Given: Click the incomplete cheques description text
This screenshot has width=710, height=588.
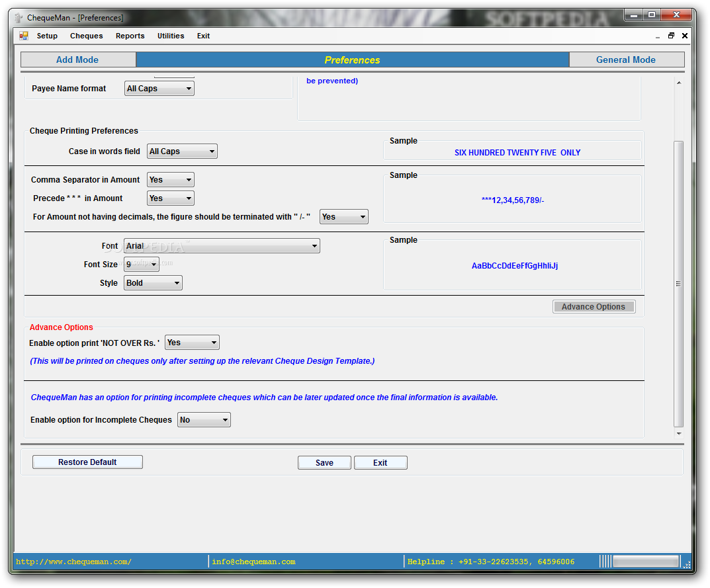Looking at the screenshot, I should 264,398.
